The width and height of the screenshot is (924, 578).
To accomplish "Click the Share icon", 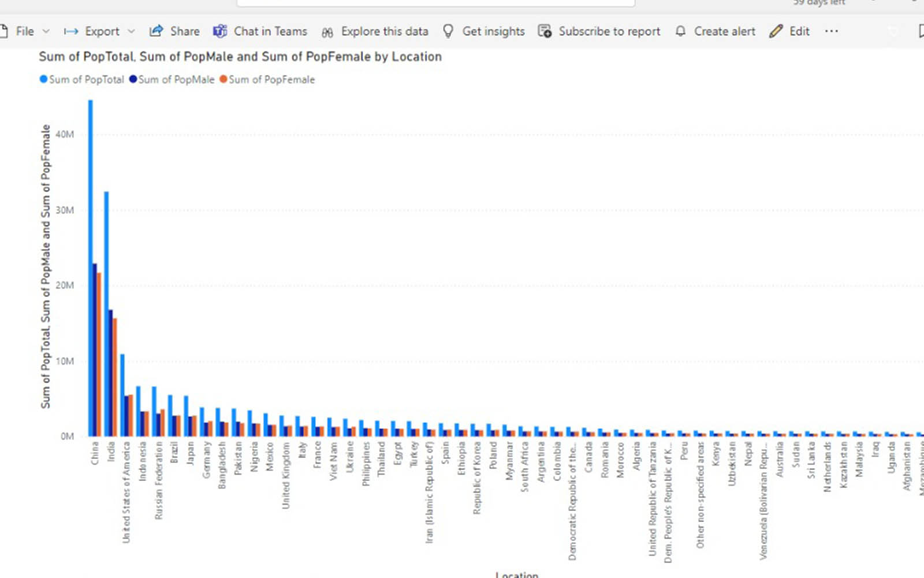I will pyautogui.click(x=156, y=31).
